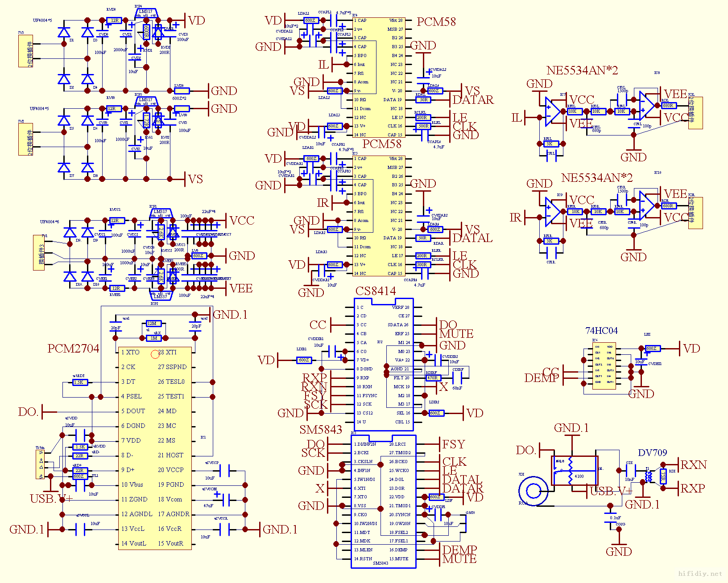Select the DV709 module label
Image resolution: width=728 pixels, height=583 pixels.
(652, 453)
